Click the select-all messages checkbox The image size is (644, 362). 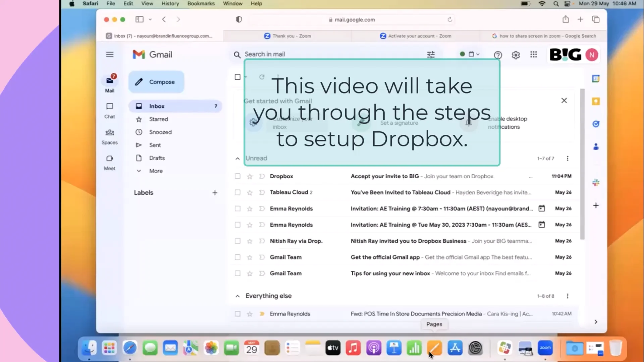tap(237, 77)
